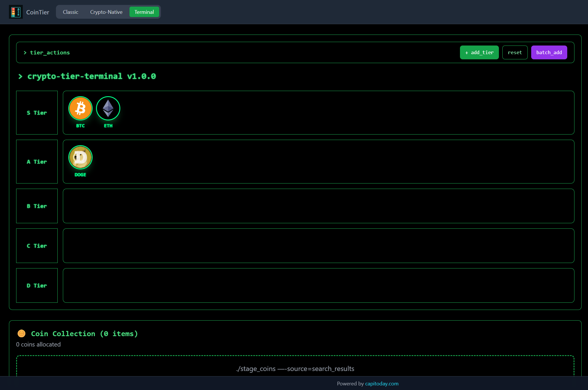Select the DOGE coin icon in A Tier
The width and height of the screenshot is (588, 390).
[80, 157]
